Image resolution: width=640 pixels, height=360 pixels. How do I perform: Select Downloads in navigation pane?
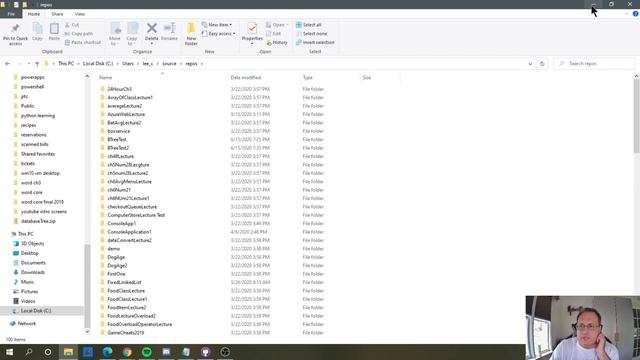point(33,272)
